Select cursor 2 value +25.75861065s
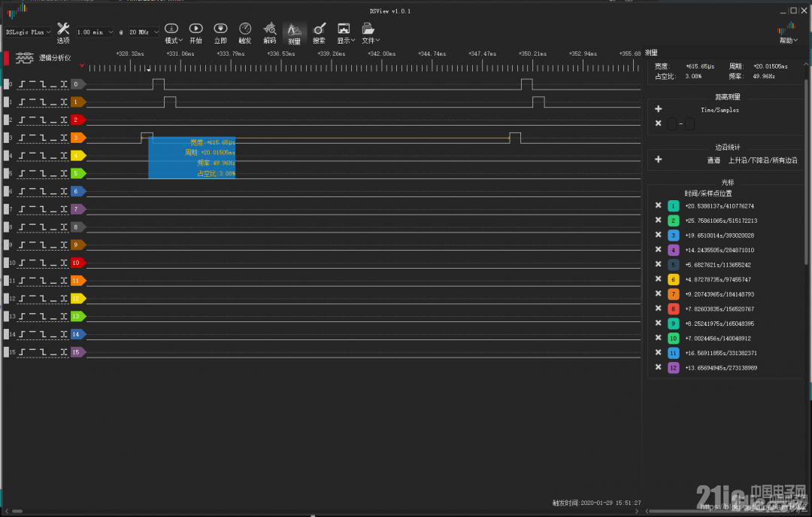 pyautogui.click(x=721, y=220)
